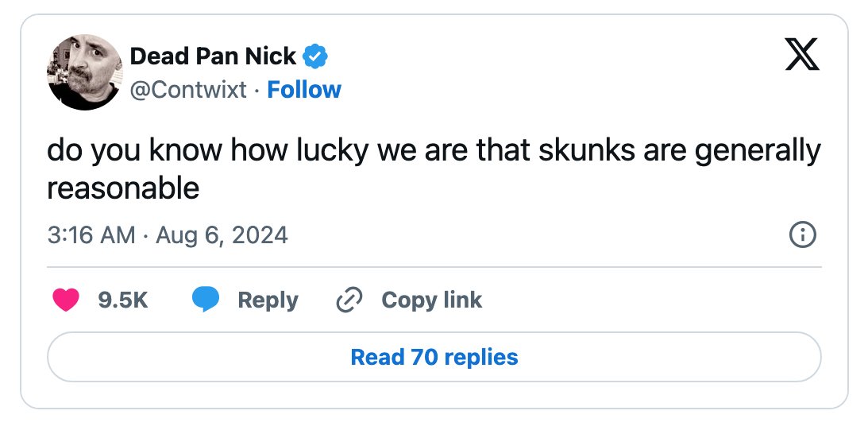The width and height of the screenshot is (868, 430).
Task: Visit the @Contwixt handle link
Action: [188, 90]
